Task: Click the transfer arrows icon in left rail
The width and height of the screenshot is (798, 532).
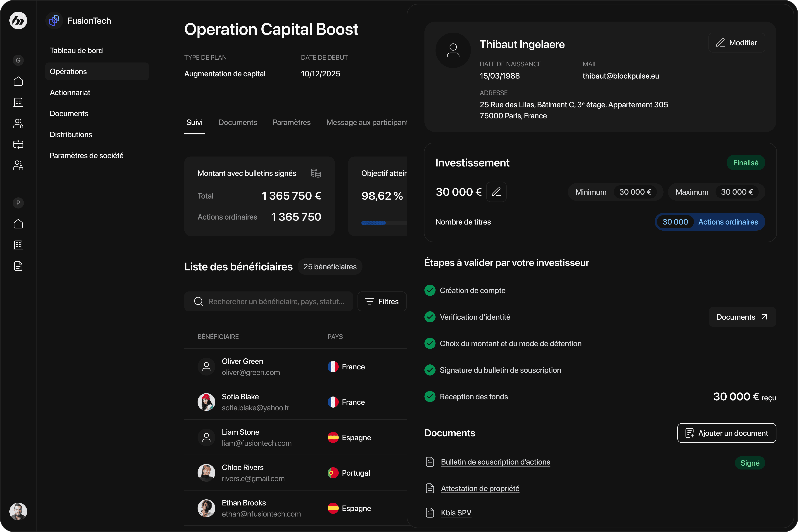Action: point(18,145)
